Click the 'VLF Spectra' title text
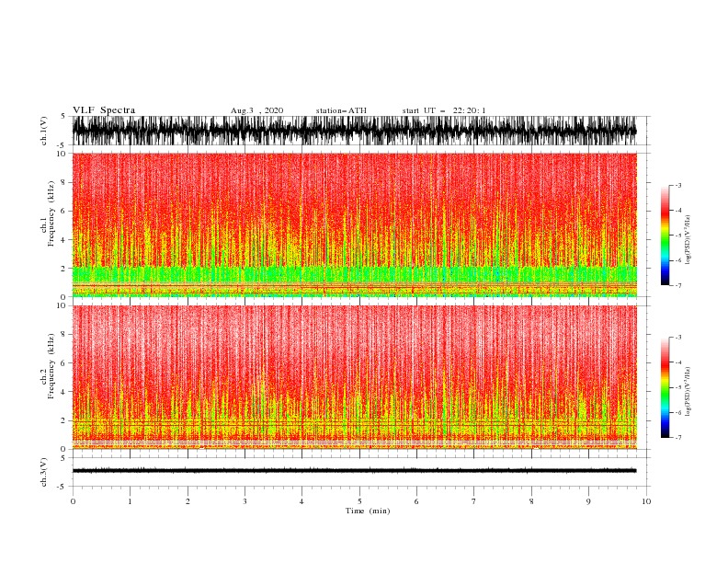The image size is (728, 563). click(x=104, y=110)
